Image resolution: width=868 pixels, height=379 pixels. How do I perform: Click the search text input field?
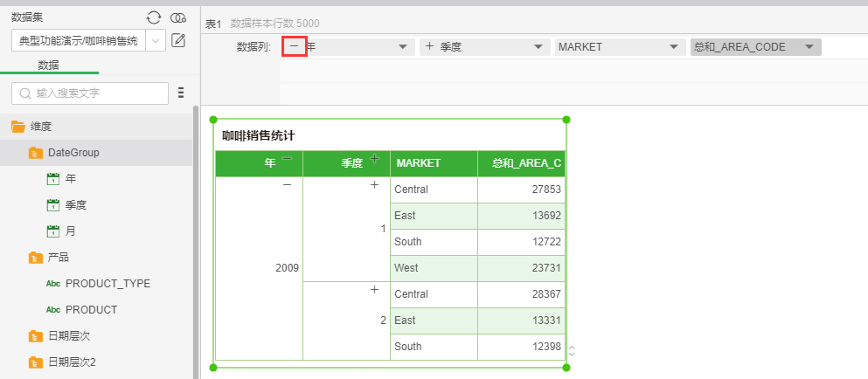tap(98, 93)
